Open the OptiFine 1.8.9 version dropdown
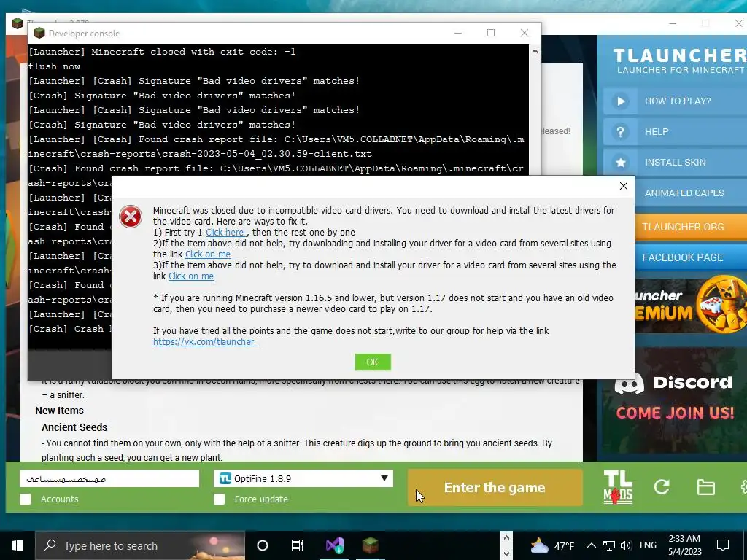 click(303, 478)
